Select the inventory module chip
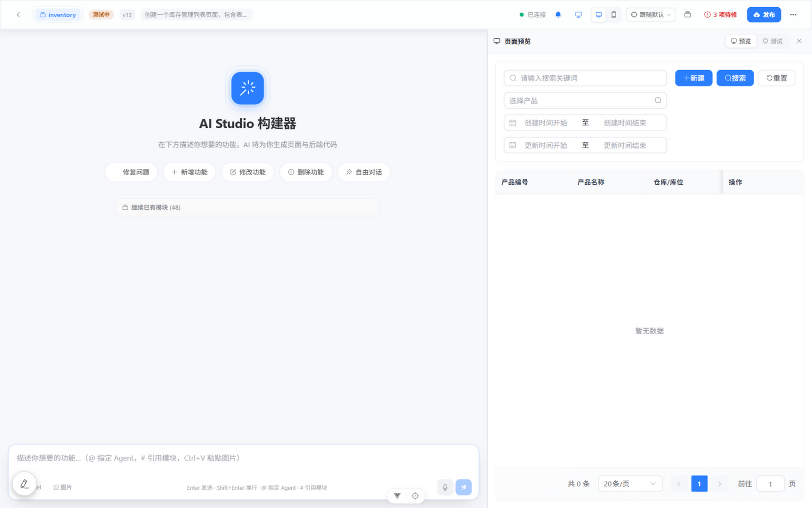 click(58, 15)
